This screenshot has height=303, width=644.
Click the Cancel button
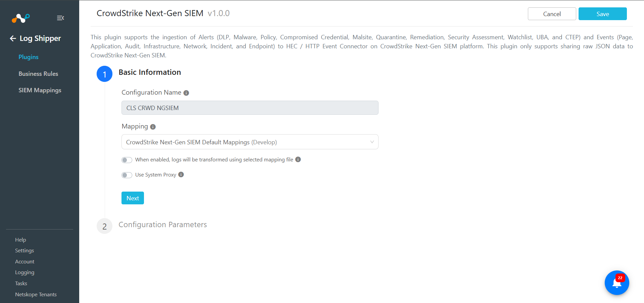point(552,14)
